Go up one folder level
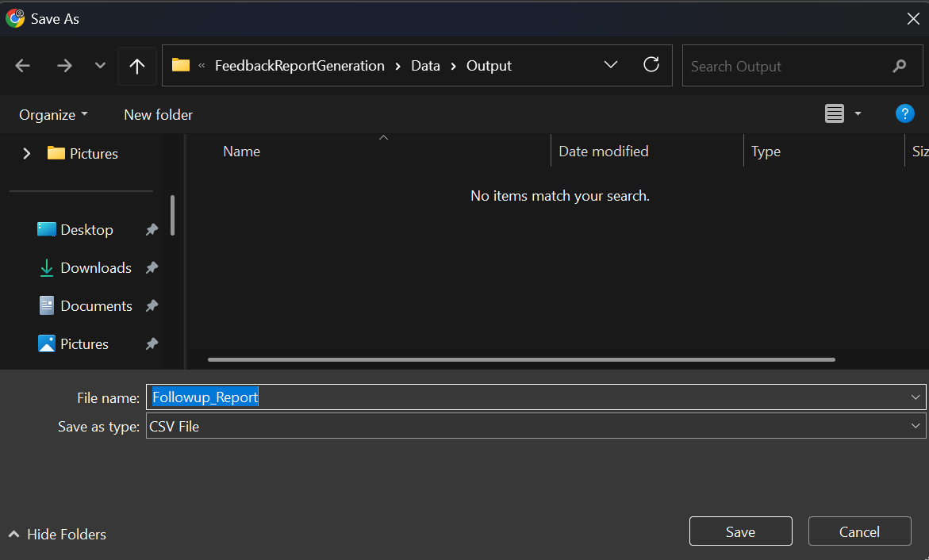The height and width of the screenshot is (560, 929). tap(137, 66)
